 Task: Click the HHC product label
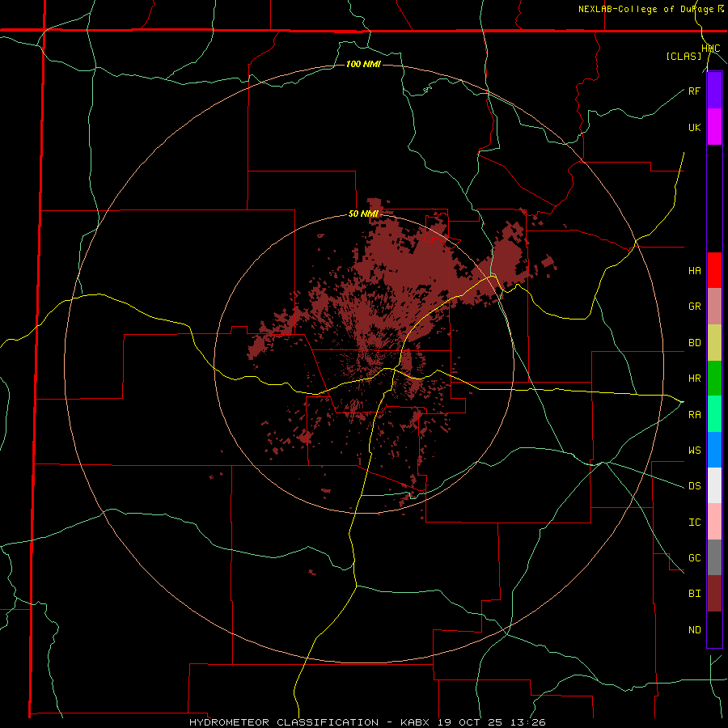(711, 49)
